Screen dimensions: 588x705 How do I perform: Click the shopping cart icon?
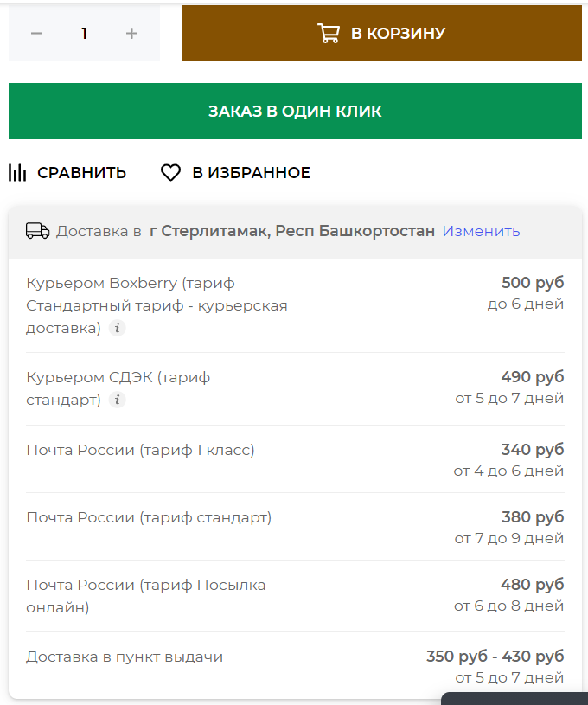pos(329,33)
